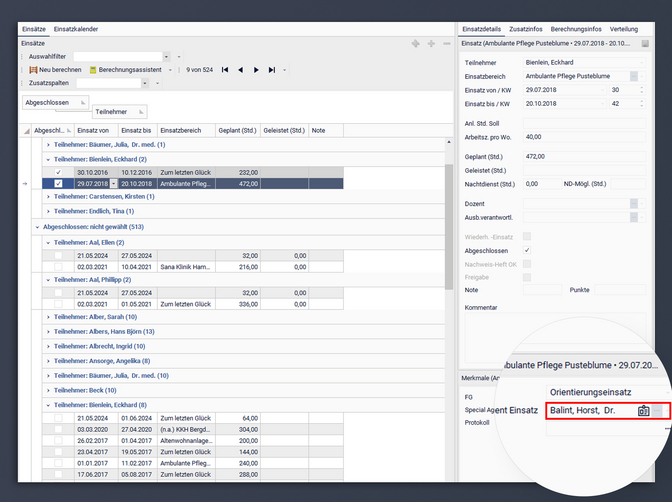Go to the next record
672x502 pixels.
coord(257,70)
